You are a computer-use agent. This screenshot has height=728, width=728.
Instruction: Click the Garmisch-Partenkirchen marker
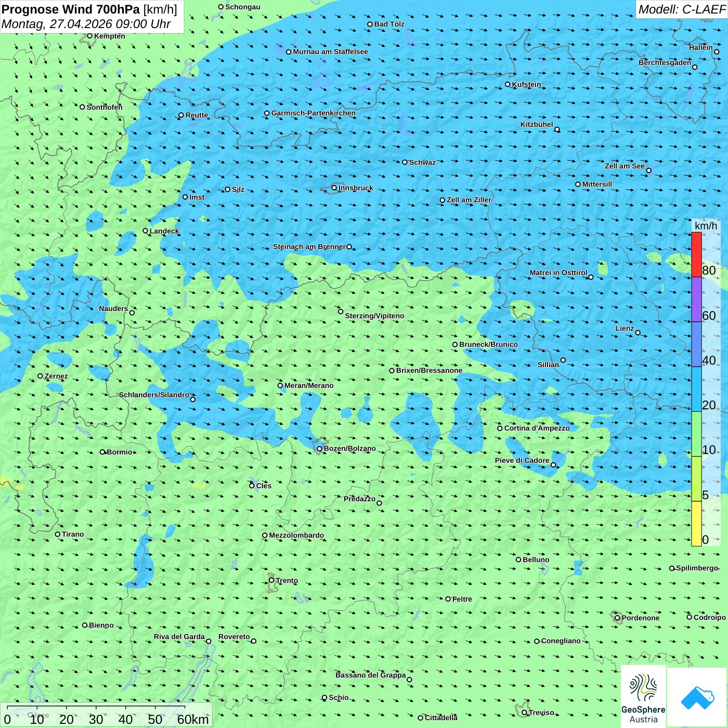tap(267, 113)
